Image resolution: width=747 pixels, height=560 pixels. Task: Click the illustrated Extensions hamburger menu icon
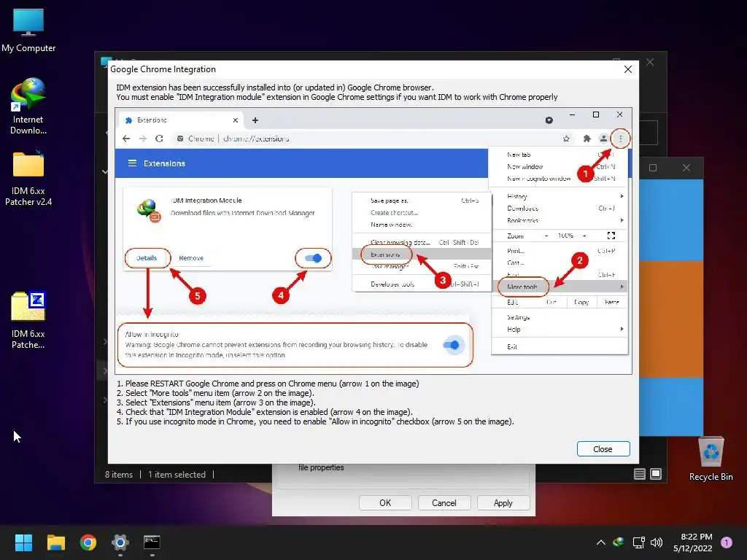(132, 163)
